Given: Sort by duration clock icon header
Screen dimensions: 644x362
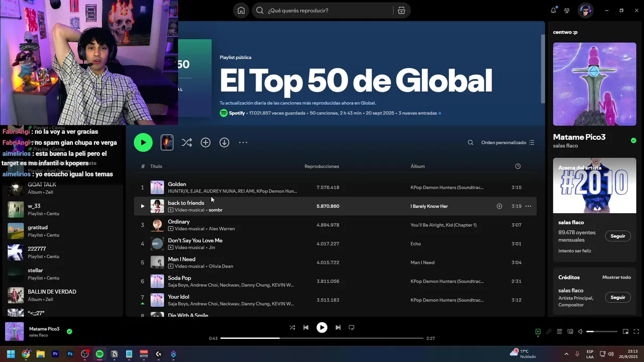Looking at the screenshot, I should pos(518,166).
